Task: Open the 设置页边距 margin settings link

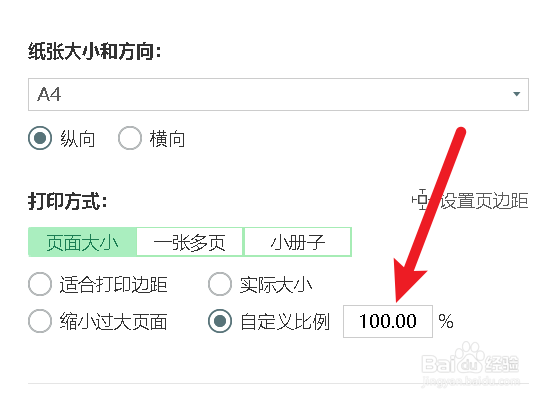Action: click(484, 201)
